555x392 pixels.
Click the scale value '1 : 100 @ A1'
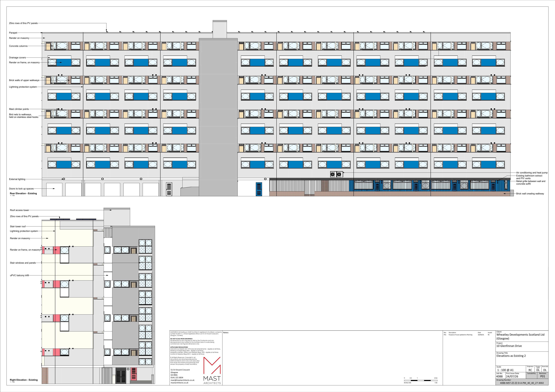pyautogui.click(x=505, y=370)
